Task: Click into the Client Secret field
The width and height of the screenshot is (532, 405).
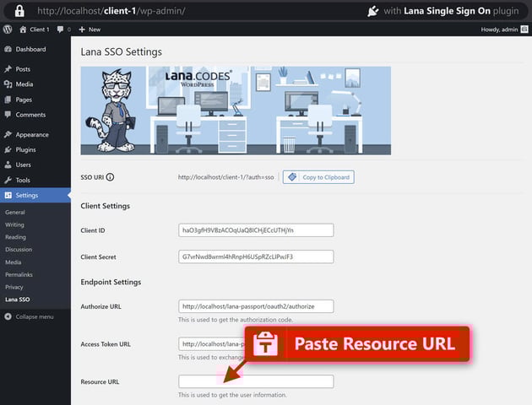Action: tap(256, 256)
